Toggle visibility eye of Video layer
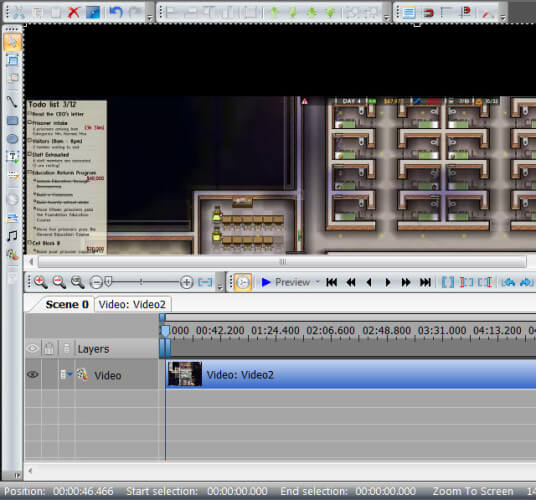The image size is (536, 500). [33, 375]
